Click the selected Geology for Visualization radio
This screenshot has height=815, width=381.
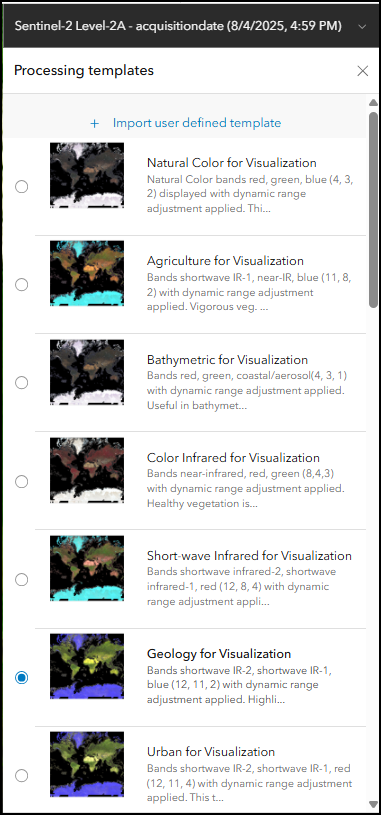coord(21,678)
